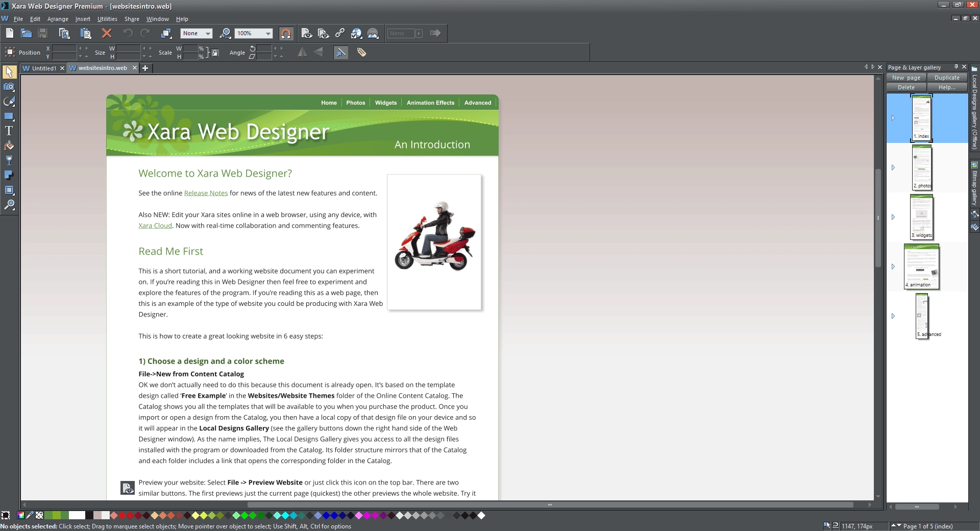Click the red Delete X icon
The image size is (980, 531).
(107, 33)
